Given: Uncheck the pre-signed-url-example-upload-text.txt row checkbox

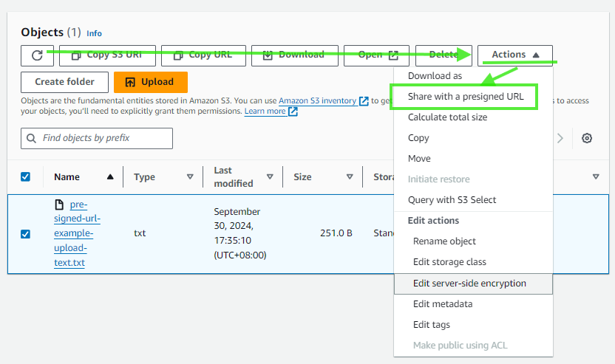Looking at the screenshot, I should point(25,234).
